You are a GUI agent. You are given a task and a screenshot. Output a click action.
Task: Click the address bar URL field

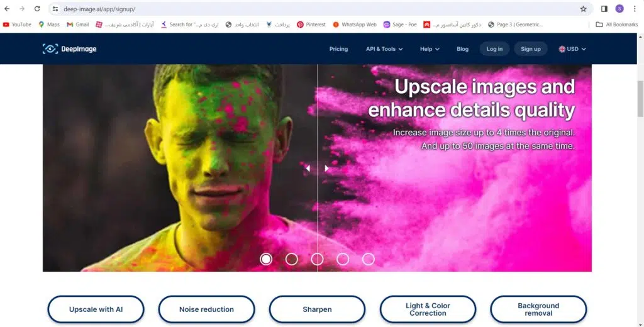coord(320,9)
